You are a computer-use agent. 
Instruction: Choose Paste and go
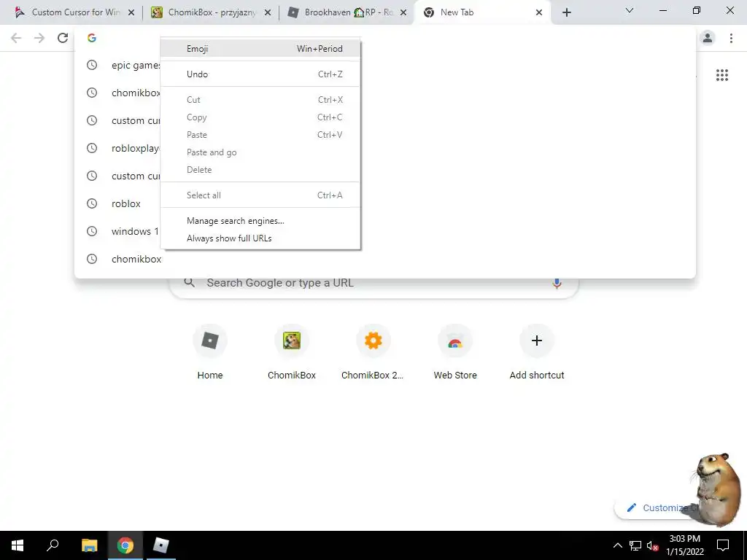(x=260, y=152)
